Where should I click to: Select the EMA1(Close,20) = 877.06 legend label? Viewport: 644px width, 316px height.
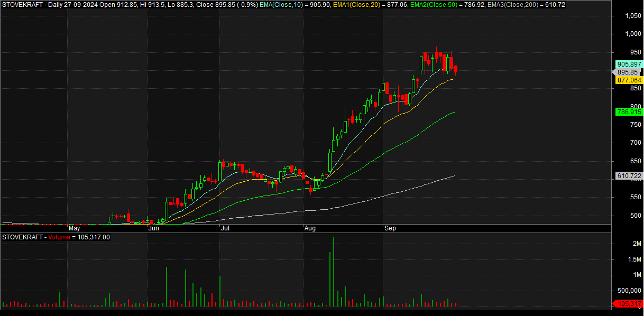point(371,4)
